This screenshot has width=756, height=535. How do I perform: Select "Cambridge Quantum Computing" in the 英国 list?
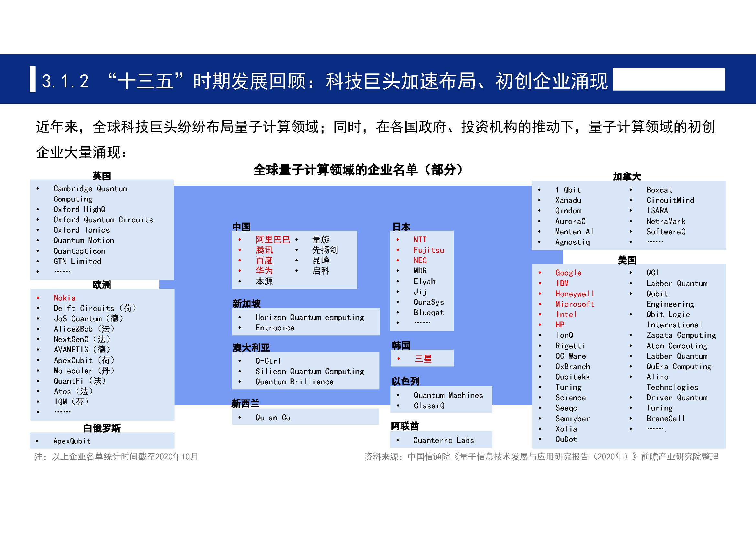(x=90, y=194)
